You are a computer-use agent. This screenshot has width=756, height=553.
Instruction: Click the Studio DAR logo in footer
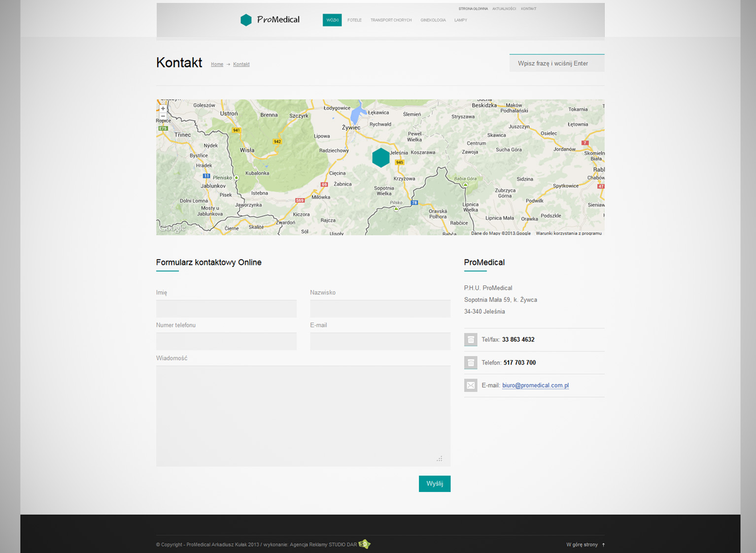(364, 544)
